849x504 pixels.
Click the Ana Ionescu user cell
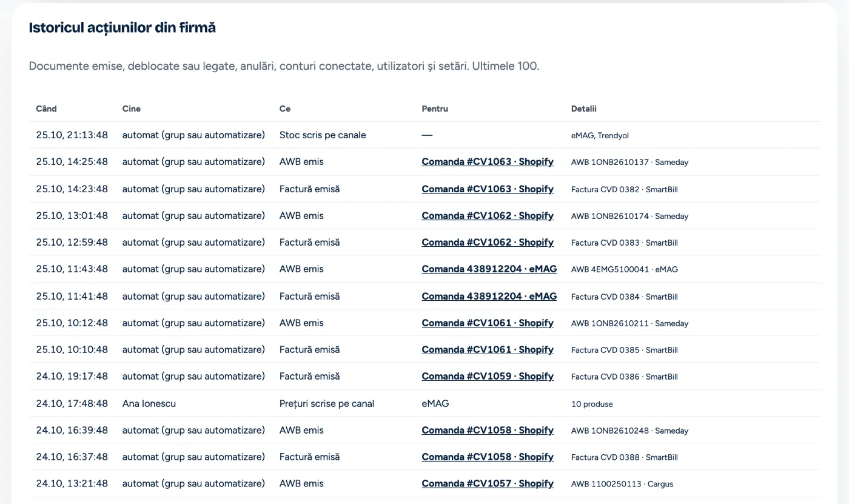[x=149, y=403]
